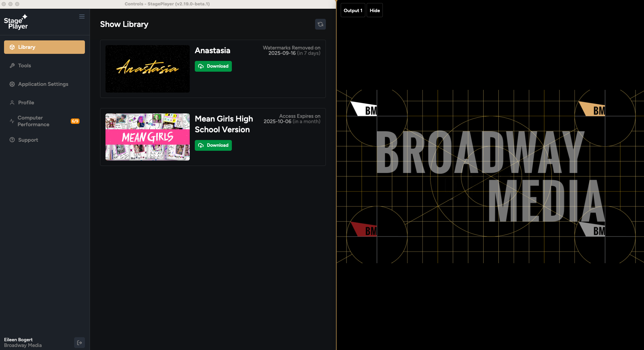
Task: Click the 6/9 performance badge
Action: click(75, 121)
